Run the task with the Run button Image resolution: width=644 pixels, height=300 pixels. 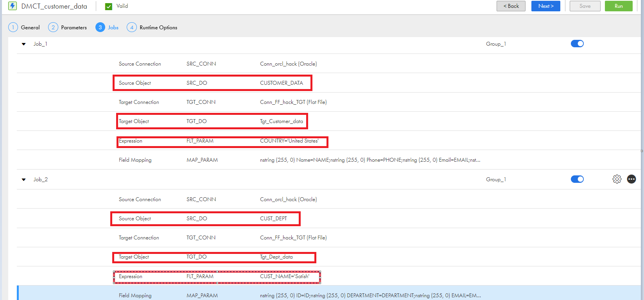click(619, 6)
